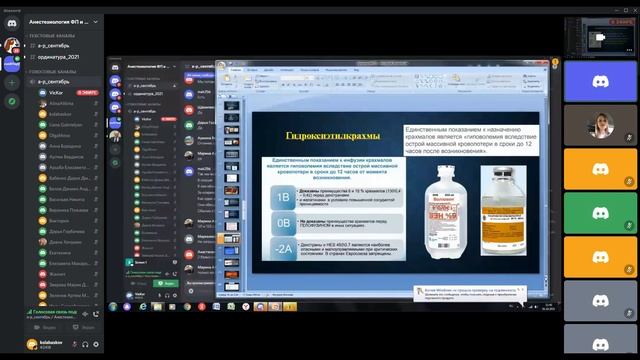640x360 pixels.
Task: Click Диана's photo avatar in voice list
Action: pyautogui.click(x=42, y=242)
